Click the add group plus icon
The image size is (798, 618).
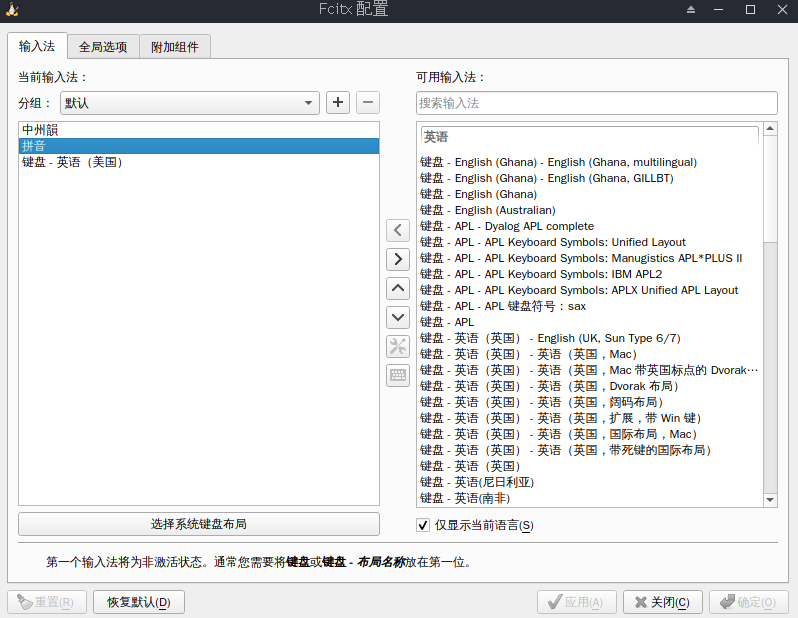pos(337,103)
